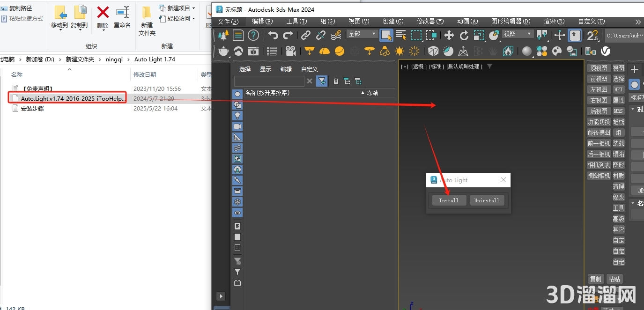The image size is (644, 310).
Task: Click the Redo arrow in 3ds Max toolbar
Action: click(288, 35)
